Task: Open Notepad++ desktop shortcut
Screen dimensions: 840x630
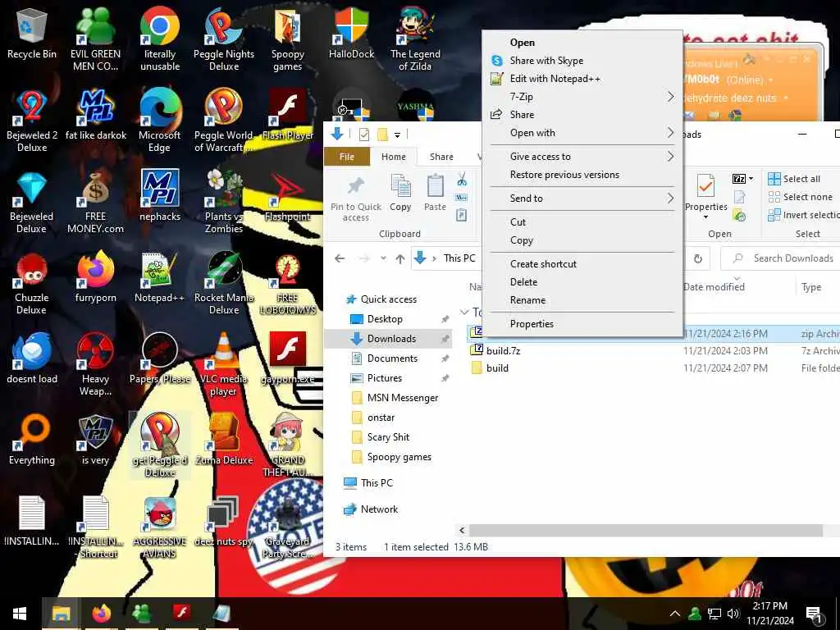Action: [160, 277]
